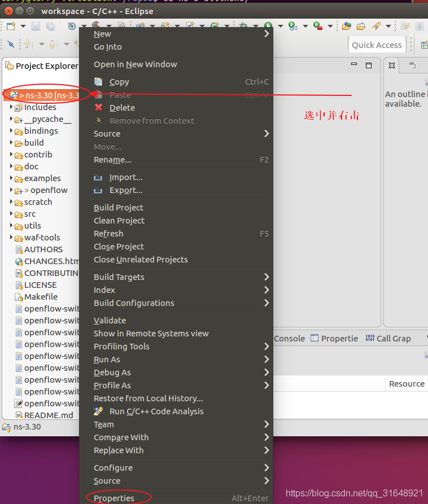Open the Index submenu
Screen dimensions: 428x504
tap(176, 290)
